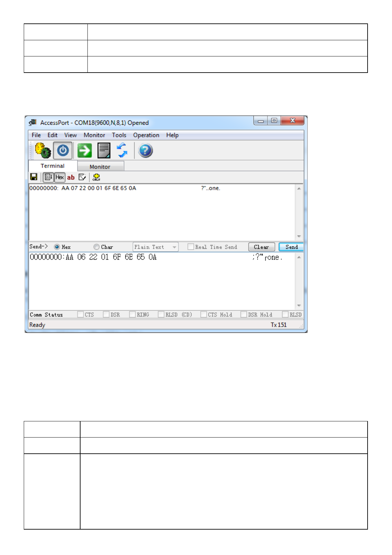Open the View menu

click(x=71, y=135)
